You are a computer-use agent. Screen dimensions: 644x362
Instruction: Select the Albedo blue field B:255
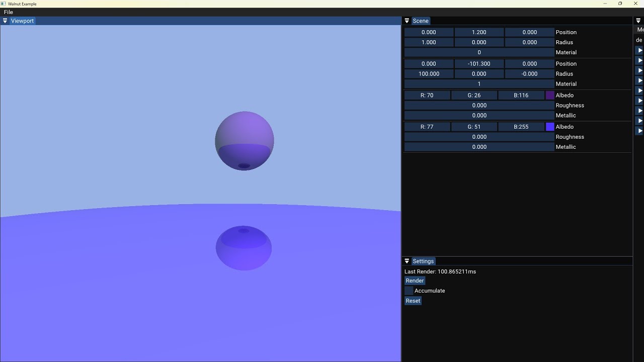pyautogui.click(x=521, y=127)
